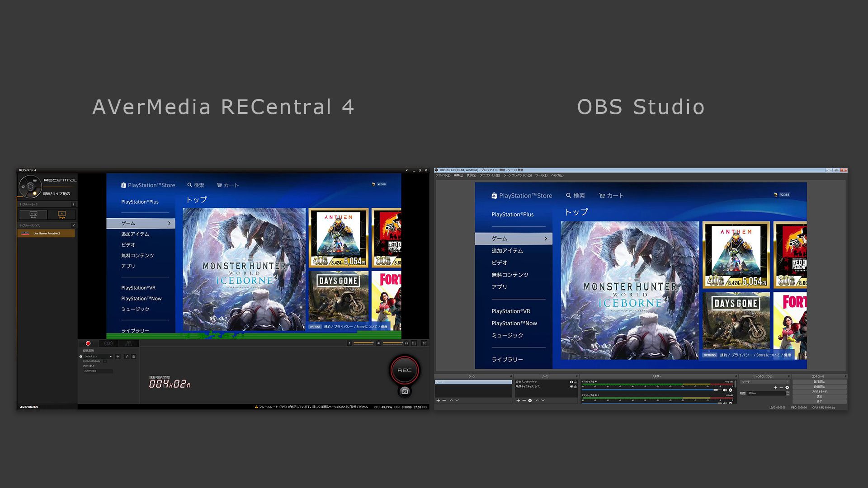This screenshot has height=488, width=868.
Task: Open the 編集 menu in OBS
Action: pyautogui.click(x=458, y=175)
